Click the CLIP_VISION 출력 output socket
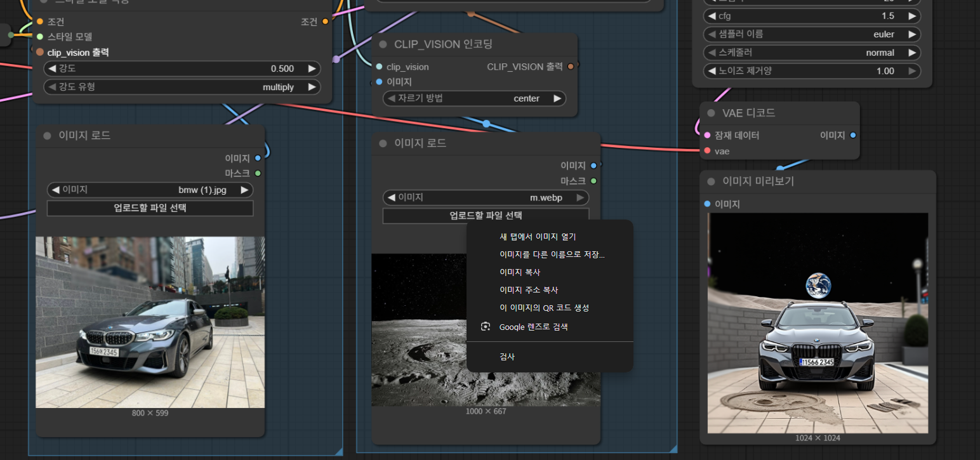Image resolution: width=980 pixels, height=460 pixels. (571, 67)
